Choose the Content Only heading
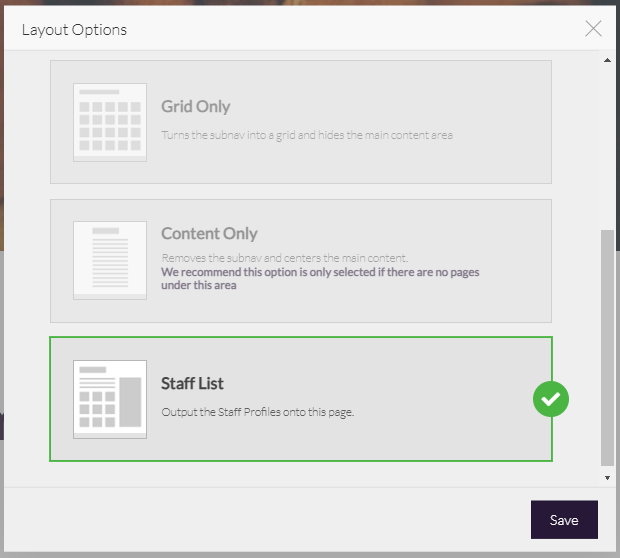This screenshot has width=620, height=558. point(209,233)
